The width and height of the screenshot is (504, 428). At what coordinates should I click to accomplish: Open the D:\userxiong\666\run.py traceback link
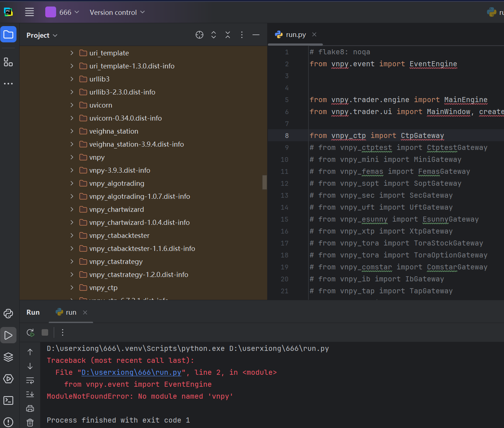pyautogui.click(x=131, y=372)
